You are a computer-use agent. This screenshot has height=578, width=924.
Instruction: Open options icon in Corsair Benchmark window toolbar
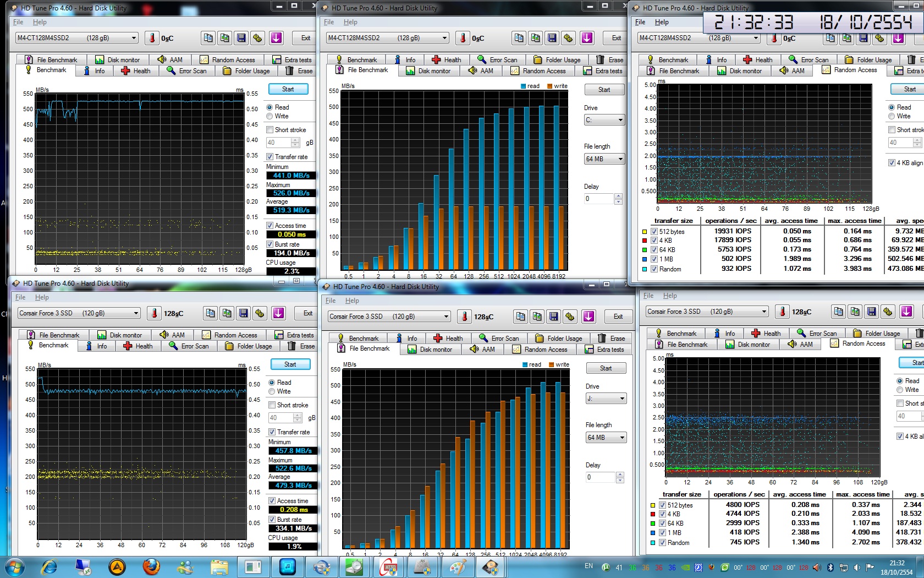tap(260, 313)
